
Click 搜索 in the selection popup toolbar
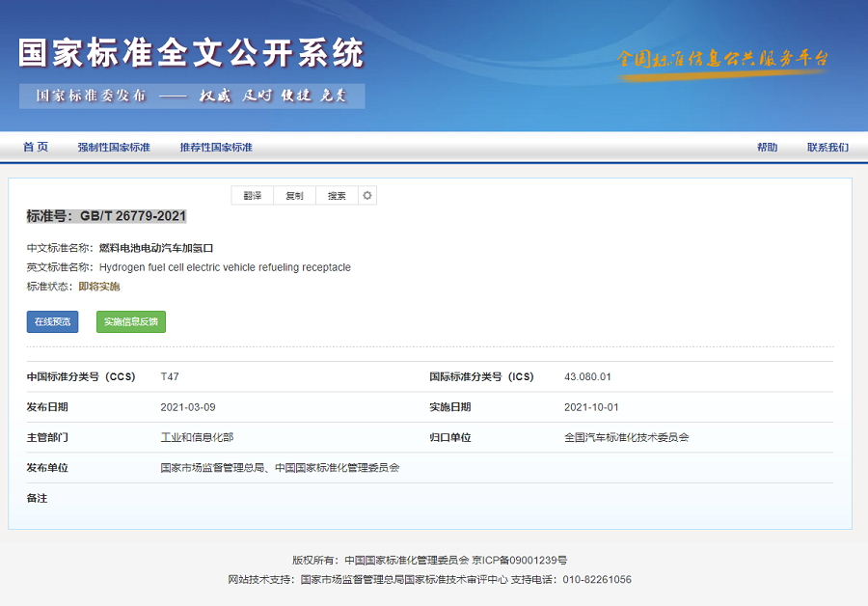click(337, 196)
